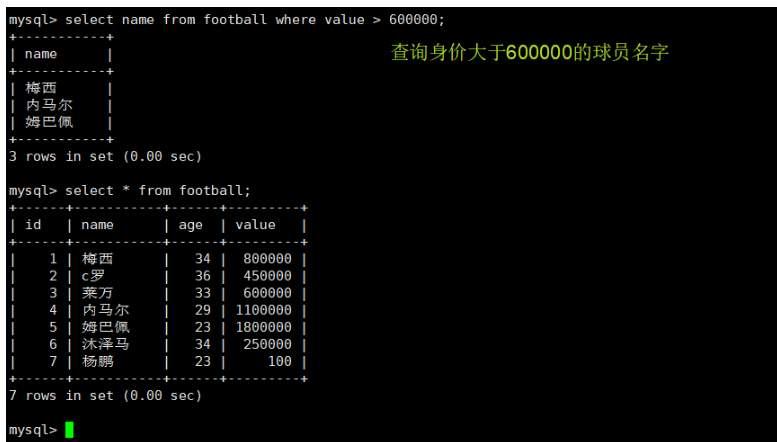The height and width of the screenshot is (442, 777).
Task: Click 梅西 in the full football table
Action: (98, 259)
